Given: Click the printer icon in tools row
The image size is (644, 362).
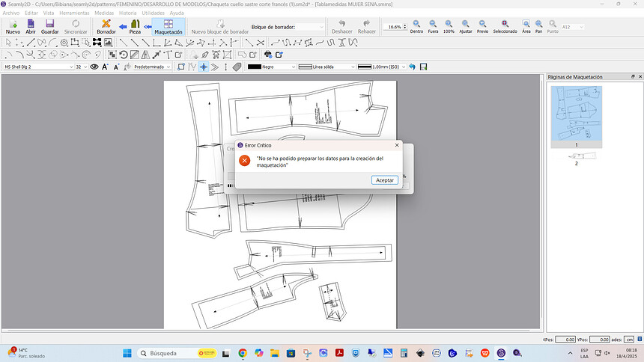Looking at the screenshot, I should coord(268,55).
